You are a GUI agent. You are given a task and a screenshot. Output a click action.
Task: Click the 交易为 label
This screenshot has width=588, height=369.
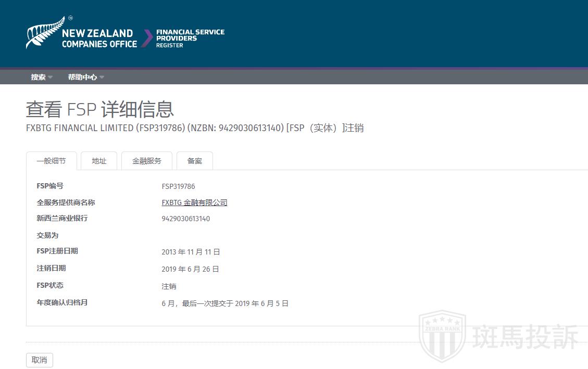[47, 236]
